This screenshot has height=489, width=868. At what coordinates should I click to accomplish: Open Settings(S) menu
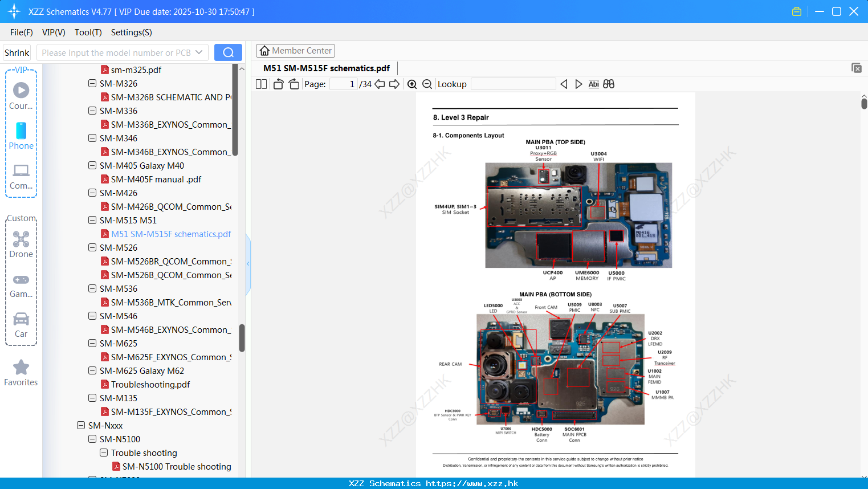(132, 32)
